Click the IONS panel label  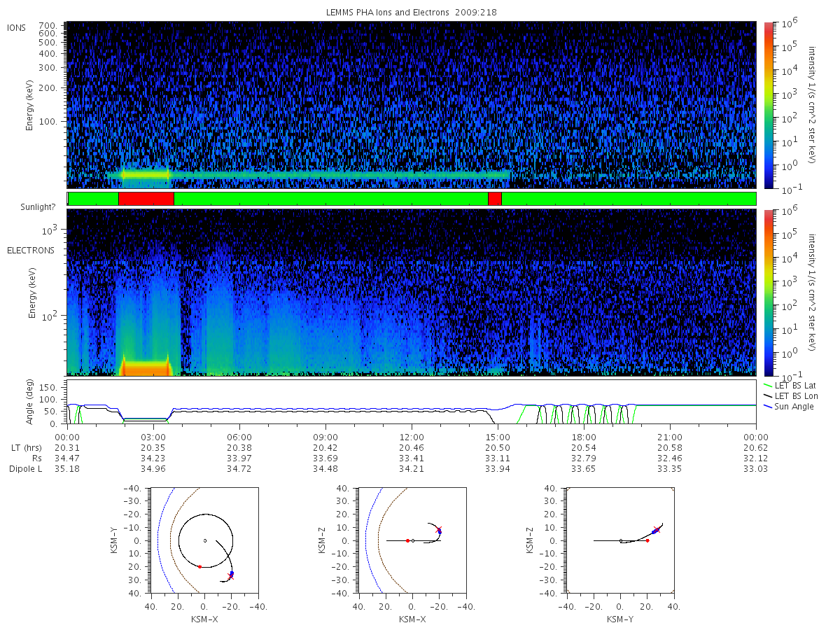click(x=17, y=27)
